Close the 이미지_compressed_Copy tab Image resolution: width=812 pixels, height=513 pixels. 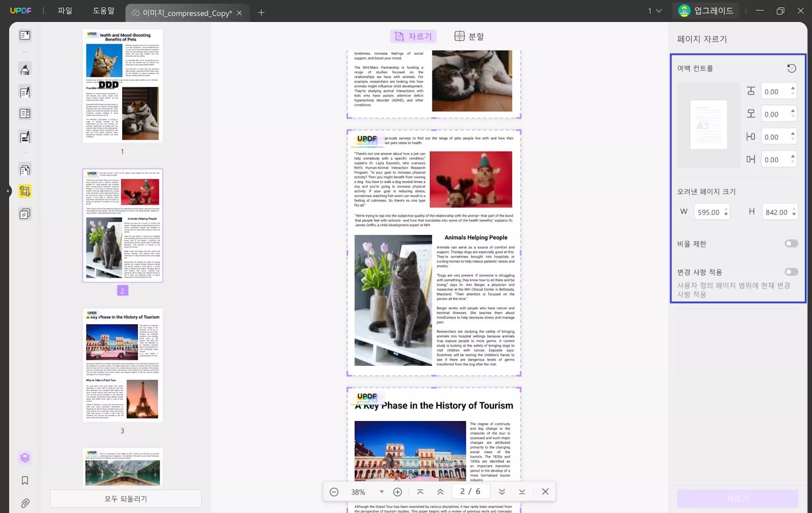pos(240,13)
